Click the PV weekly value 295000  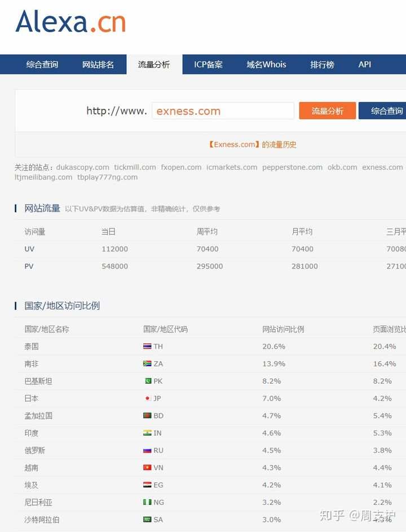point(210,266)
